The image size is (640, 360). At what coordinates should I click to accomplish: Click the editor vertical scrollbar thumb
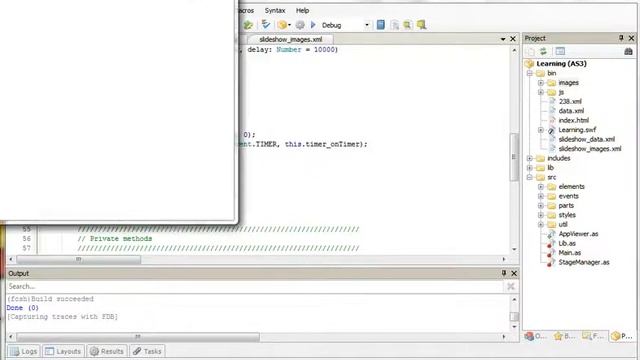click(514, 157)
